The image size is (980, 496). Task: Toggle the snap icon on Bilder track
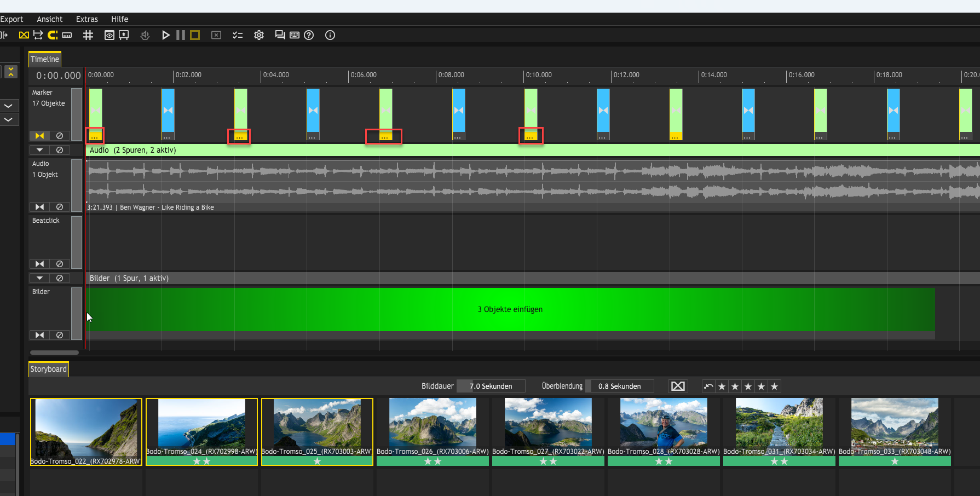(x=39, y=335)
